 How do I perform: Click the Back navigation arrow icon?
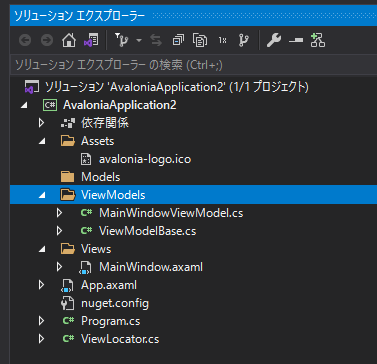(x=25, y=41)
